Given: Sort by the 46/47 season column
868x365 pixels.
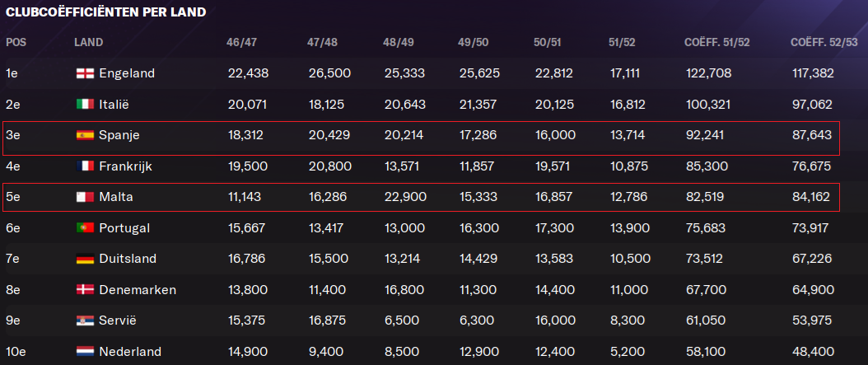Looking at the screenshot, I should click(x=241, y=43).
